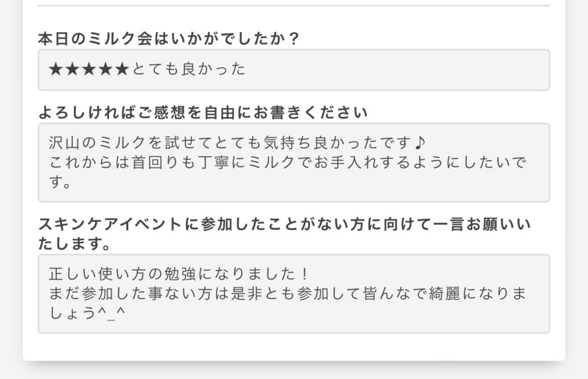Click the first star in the rating answer
The image size is (588, 379).
pos(56,69)
